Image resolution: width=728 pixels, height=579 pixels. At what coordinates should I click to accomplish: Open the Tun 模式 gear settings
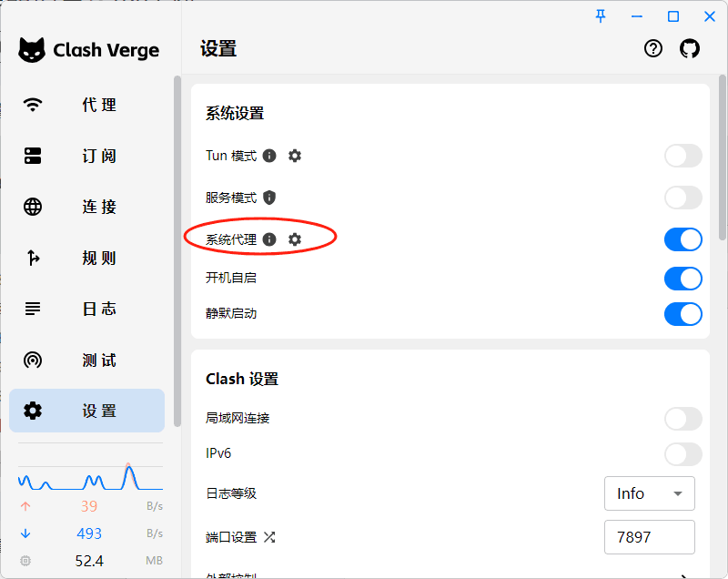[x=295, y=156]
